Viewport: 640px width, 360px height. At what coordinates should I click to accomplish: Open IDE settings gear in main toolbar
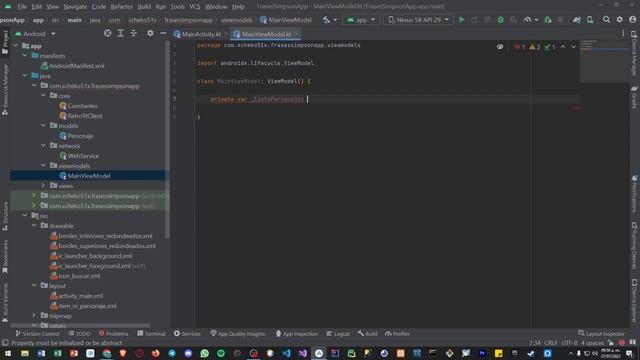point(620,20)
